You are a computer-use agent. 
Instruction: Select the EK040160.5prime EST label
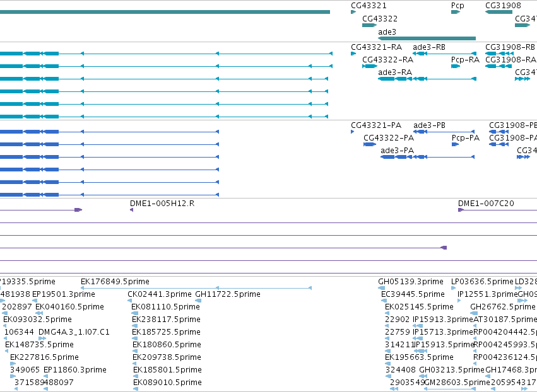click(x=69, y=307)
